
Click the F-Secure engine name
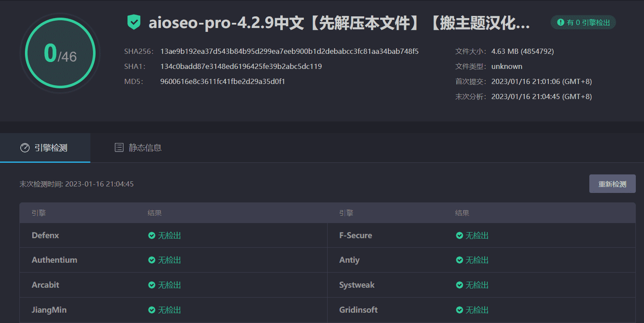[x=356, y=236]
